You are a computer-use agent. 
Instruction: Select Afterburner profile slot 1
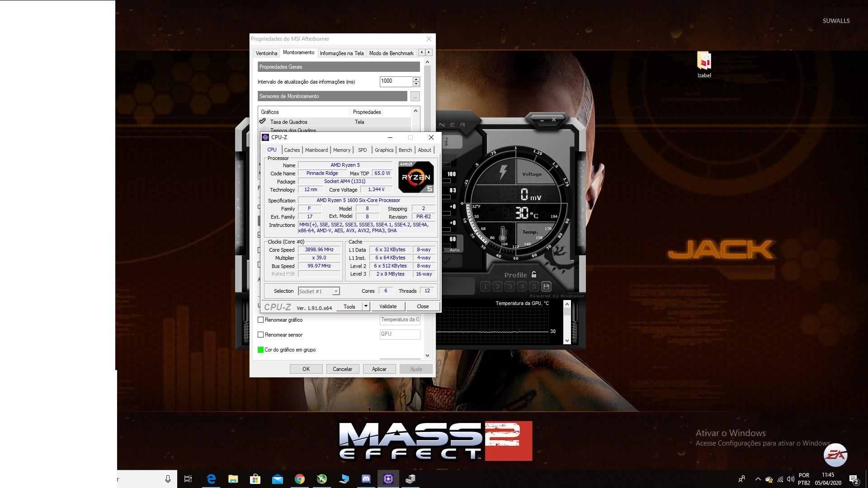tap(485, 286)
